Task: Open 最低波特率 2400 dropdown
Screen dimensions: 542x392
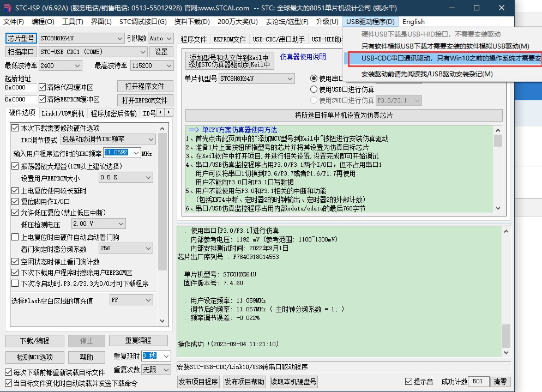Action: click(60, 65)
